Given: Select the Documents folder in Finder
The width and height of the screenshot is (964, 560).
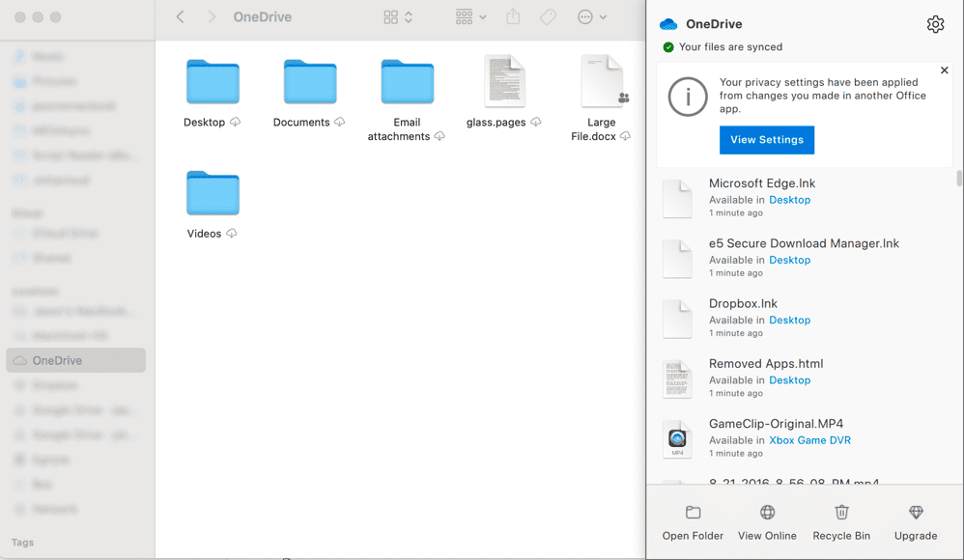Looking at the screenshot, I should pyautogui.click(x=310, y=82).
